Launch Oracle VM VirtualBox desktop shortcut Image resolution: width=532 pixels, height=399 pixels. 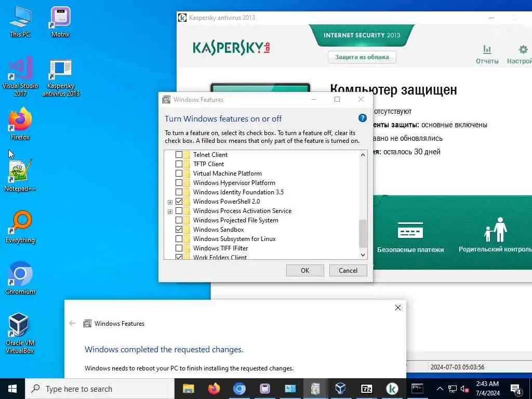(x=20, y=333)
